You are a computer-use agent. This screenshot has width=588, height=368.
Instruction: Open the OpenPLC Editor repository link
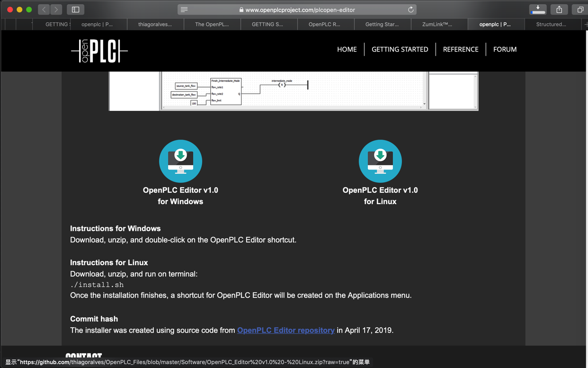point(286,330)
